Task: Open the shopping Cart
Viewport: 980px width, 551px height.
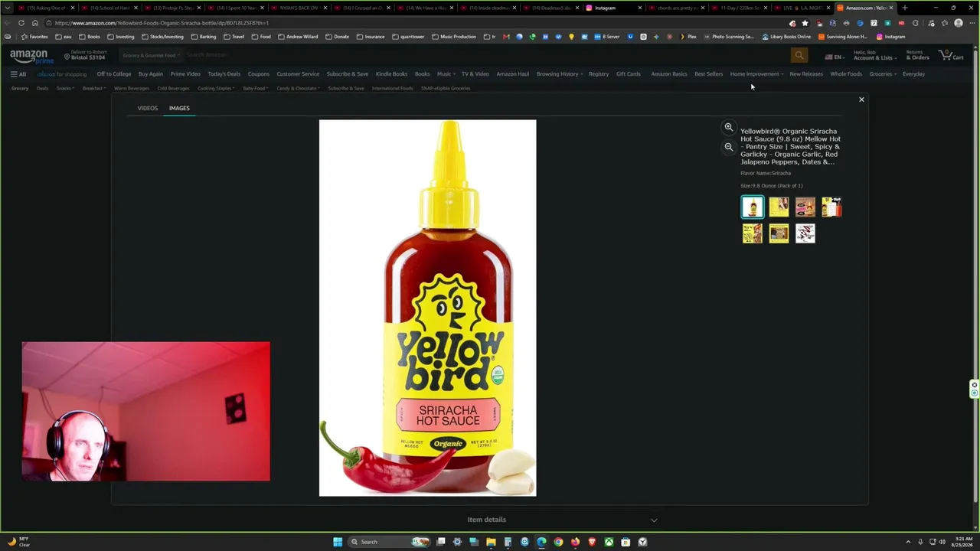Action: coord(951,55)
